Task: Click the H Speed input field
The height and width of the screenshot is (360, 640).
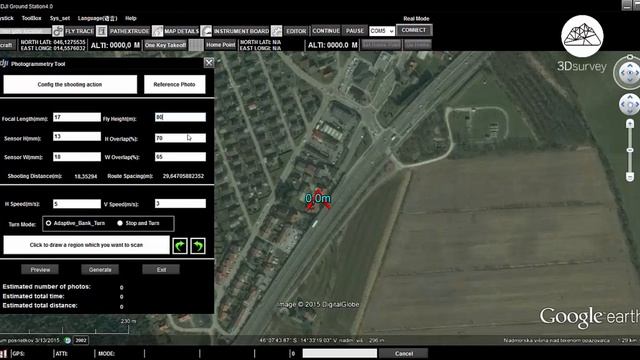Action: tap(77, 204)
